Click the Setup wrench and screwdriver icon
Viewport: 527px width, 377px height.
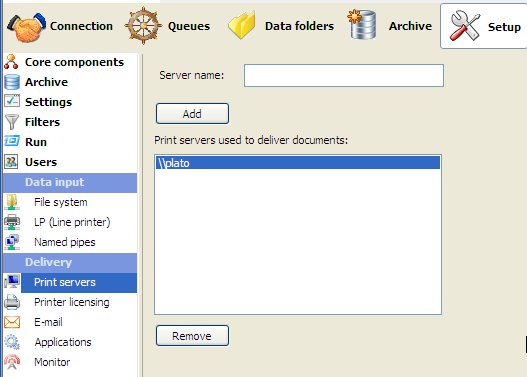tap(465, 26)
